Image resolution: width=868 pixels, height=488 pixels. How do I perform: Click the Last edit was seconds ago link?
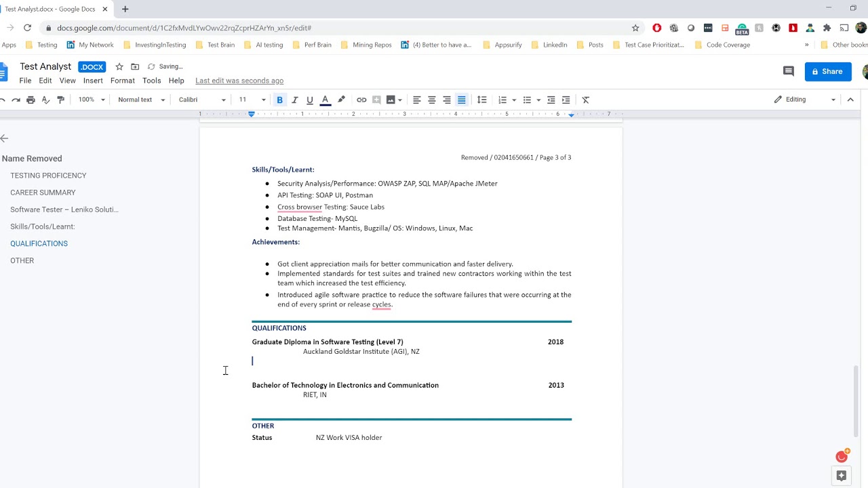click(239, 81)
